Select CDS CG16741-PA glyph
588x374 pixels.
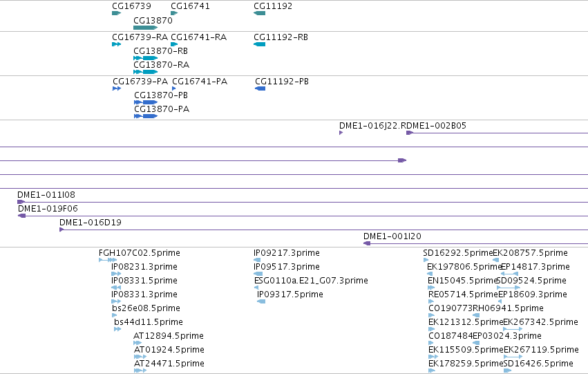[x=173, y=88]
